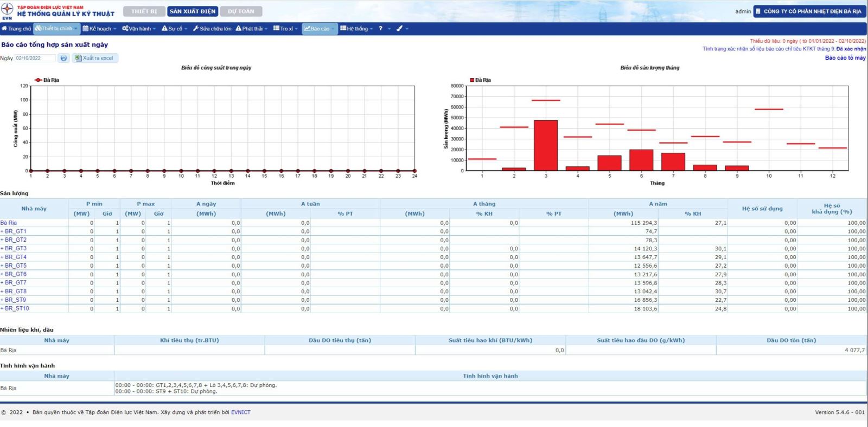Expand the Hệ thống dropdown menu
Screen dimensions: 868x427
coord(356,29)
